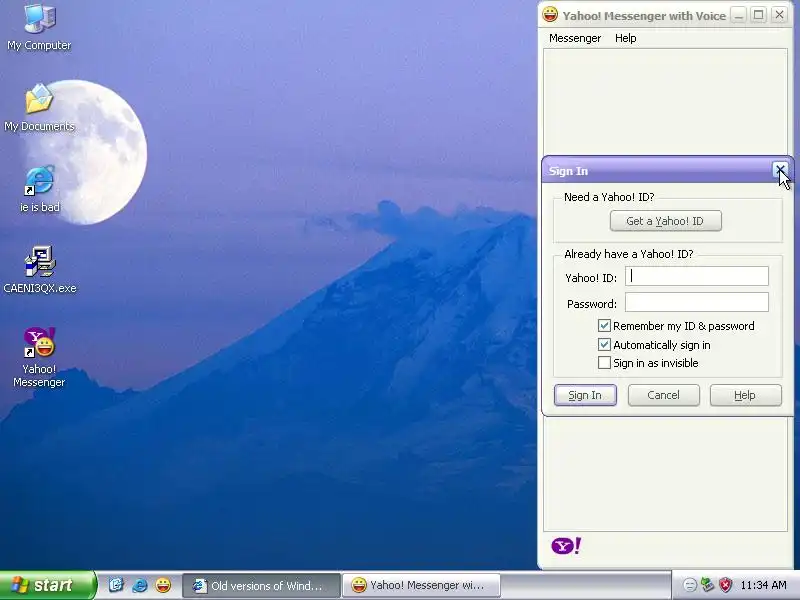Click the 11:34 AM system clock
800x600 pixels.
click(x=763, y=585)
